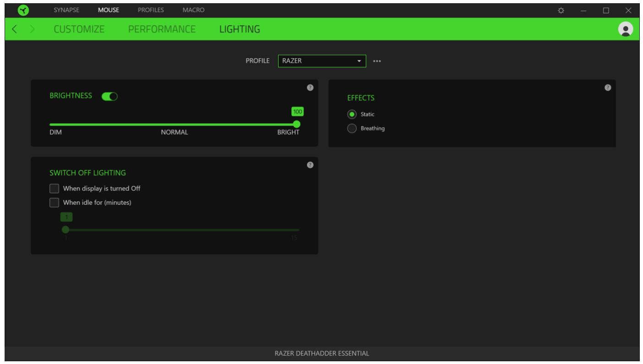This screenshot has width=643, height=364.
Task: Show help for the Effects panel
Action: (x=608, y=87)
